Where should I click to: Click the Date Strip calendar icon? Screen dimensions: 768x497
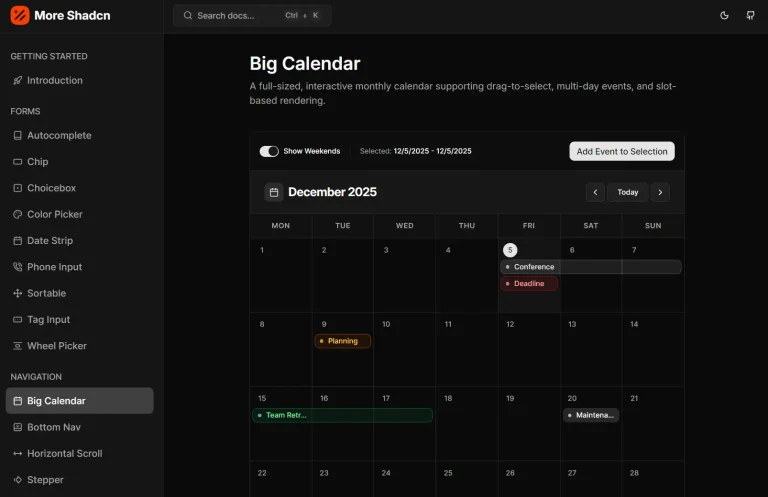[18, 240]
